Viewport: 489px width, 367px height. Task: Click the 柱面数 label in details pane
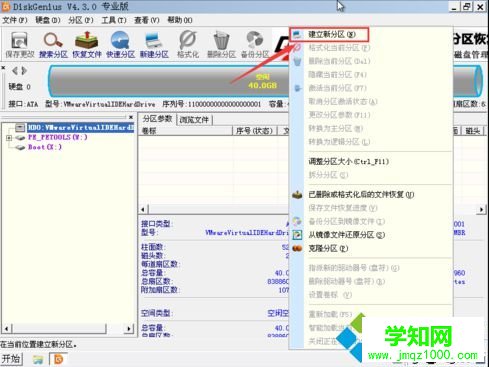click(x=153, y=247)
